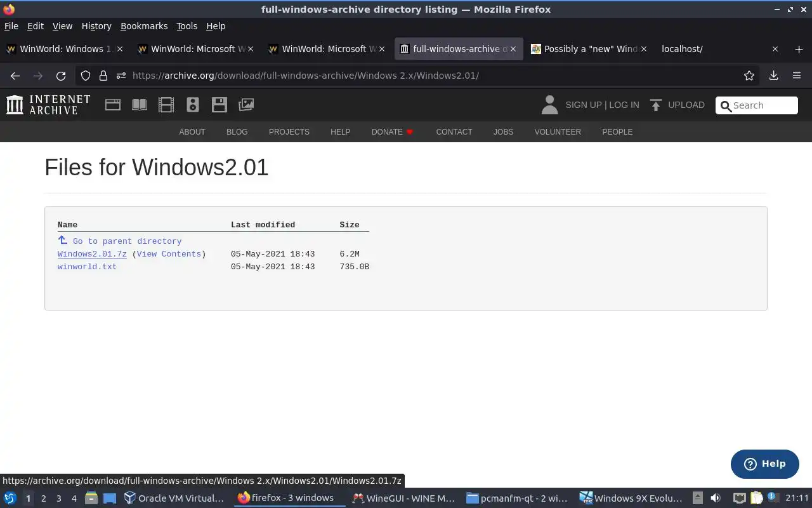The height and width of the screenshot is (508, 812).
Task: Bookmark this page with the star icon
Action: click(x=749, y=76)
